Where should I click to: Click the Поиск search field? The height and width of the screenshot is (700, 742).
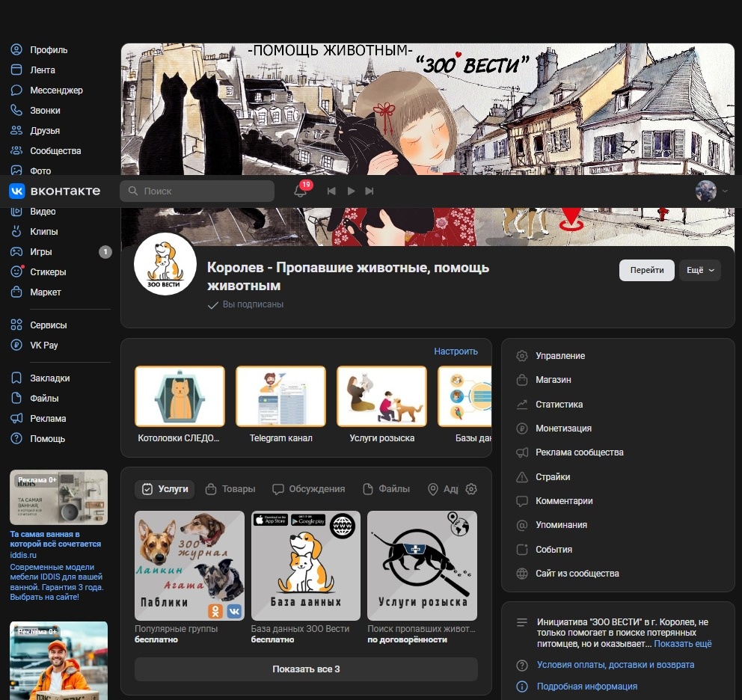pyautogui.click(x=197, y=191)
